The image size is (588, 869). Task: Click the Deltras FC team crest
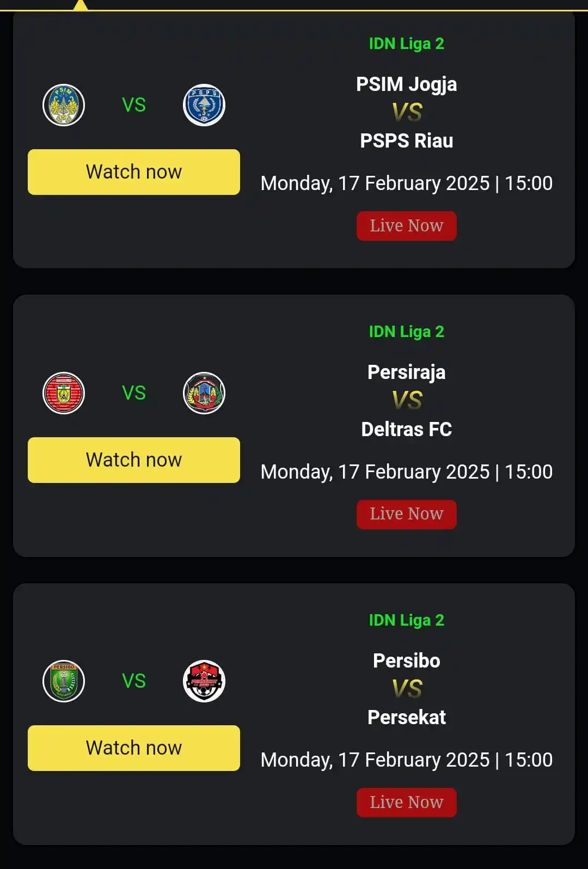(204, 393)
